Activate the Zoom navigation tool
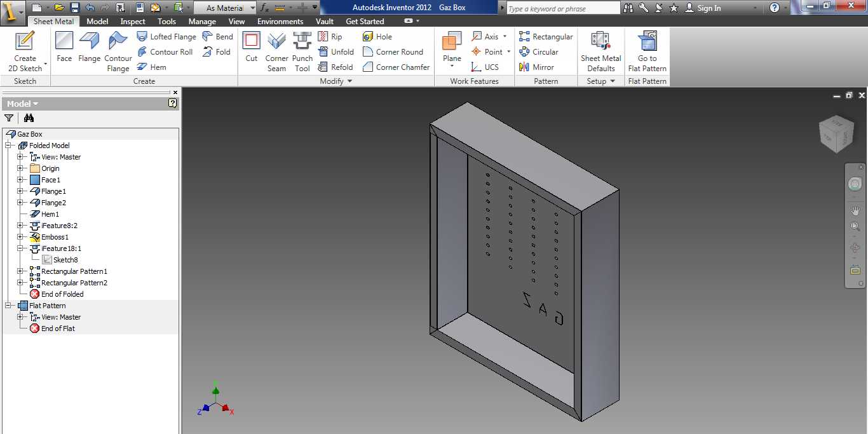Image resolution: width=868 pixels, height=434 pixels. click(x=855, y=227)
